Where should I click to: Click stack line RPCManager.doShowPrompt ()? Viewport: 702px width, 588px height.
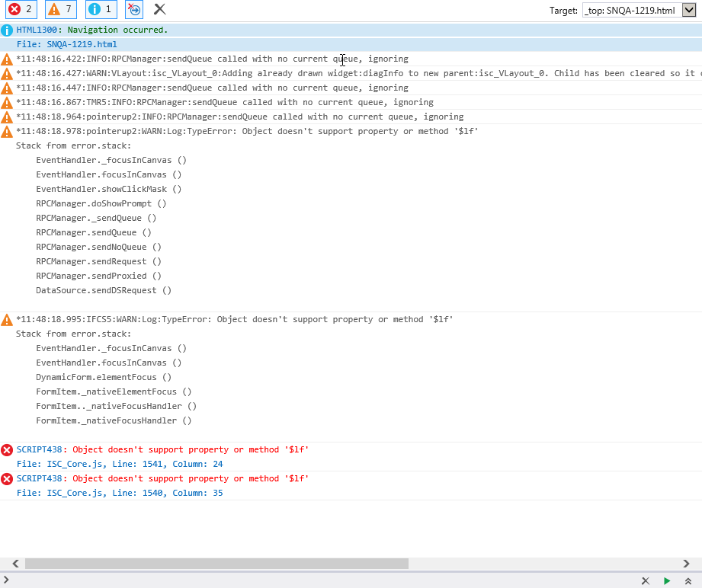pyautogui.click(x=101, y=203)
